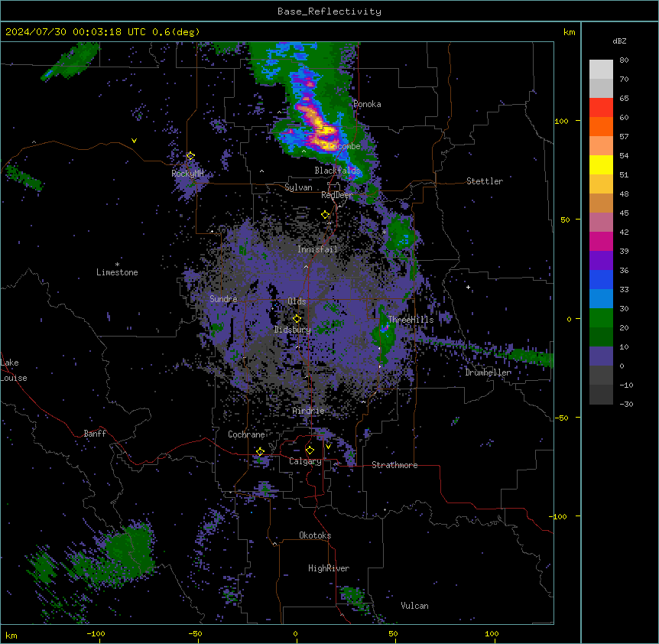Click the yellow diamond marker near RockyMH
659x644 pixels.
[190, 156]
